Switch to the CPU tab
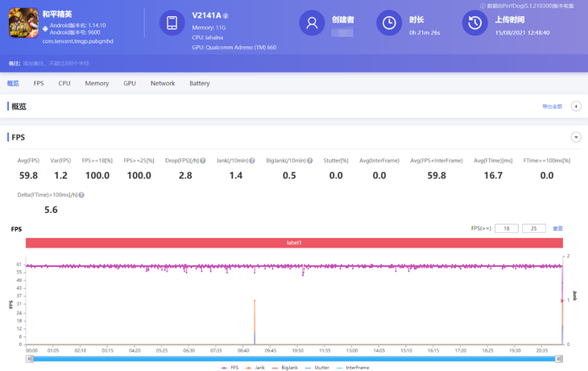The width and height of the screenshot is (588, 371). [x=64, y=83]
